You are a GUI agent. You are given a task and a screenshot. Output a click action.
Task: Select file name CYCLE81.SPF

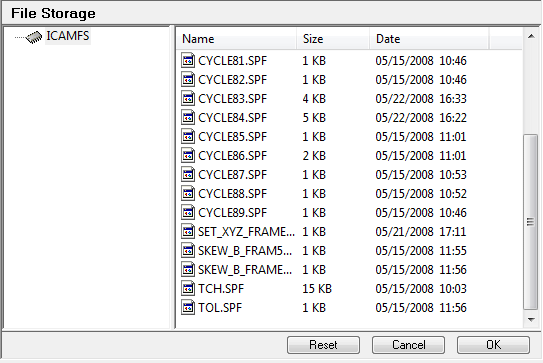[233, 61]
